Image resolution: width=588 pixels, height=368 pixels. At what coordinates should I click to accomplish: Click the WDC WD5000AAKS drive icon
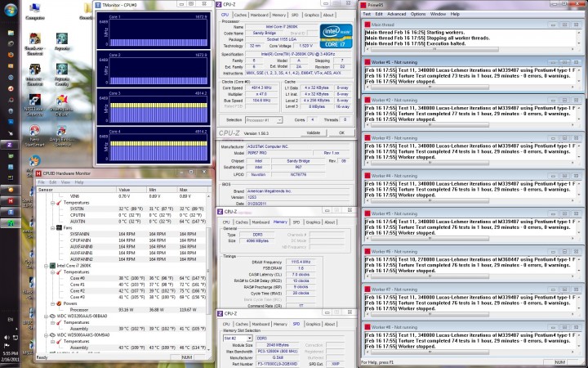(53, 335)
